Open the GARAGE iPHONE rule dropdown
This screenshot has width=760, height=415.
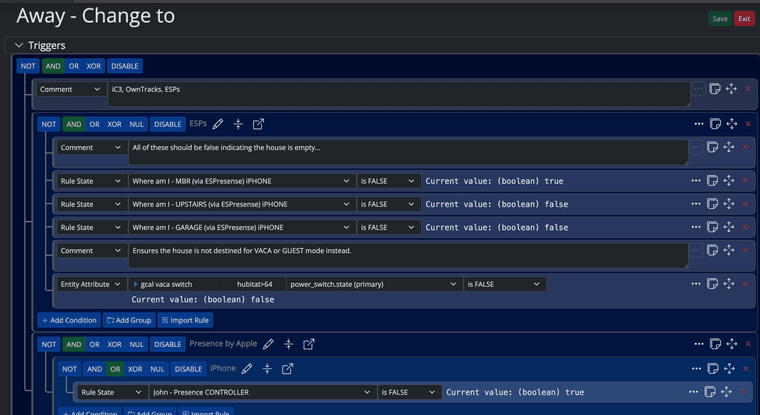coord(241,227)
